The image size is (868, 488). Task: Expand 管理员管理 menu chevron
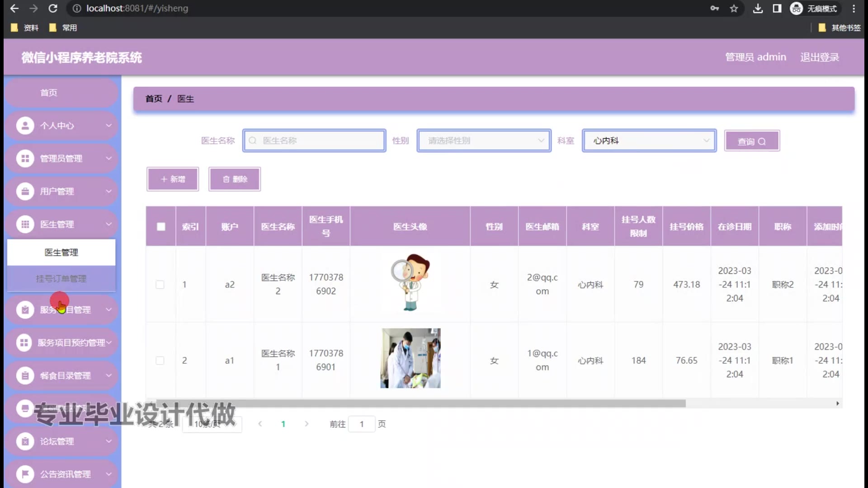point(108,158)
